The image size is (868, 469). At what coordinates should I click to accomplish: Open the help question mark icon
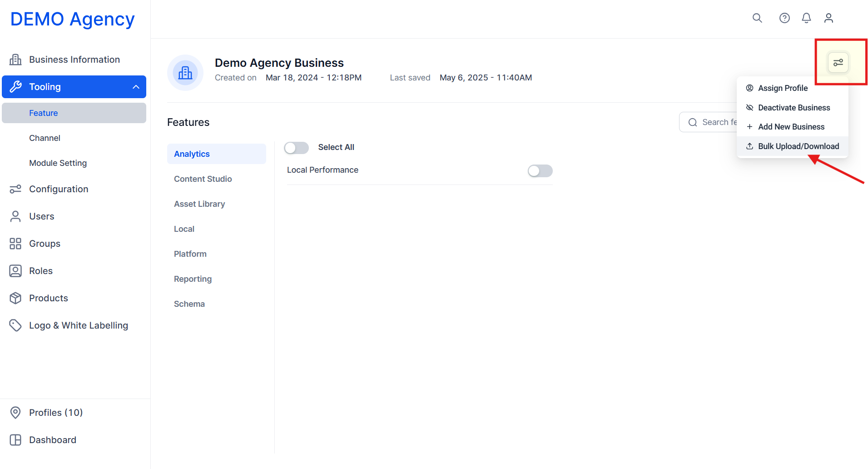pos(784,18)
